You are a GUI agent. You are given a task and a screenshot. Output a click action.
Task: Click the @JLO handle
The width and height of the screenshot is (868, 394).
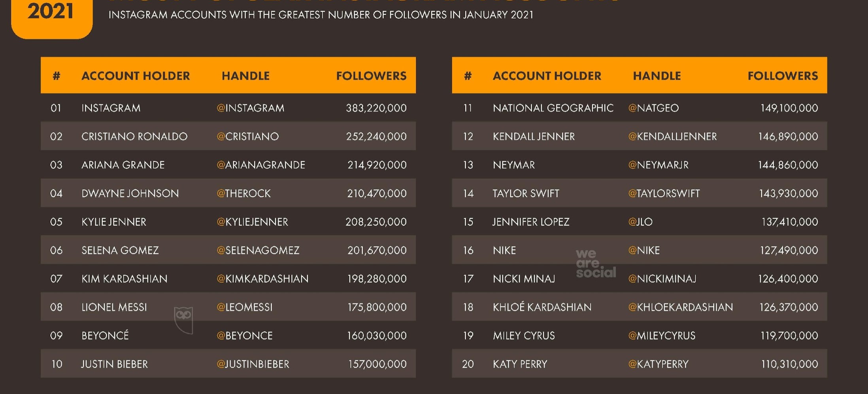pyautogui.click(x=640, y=222)
